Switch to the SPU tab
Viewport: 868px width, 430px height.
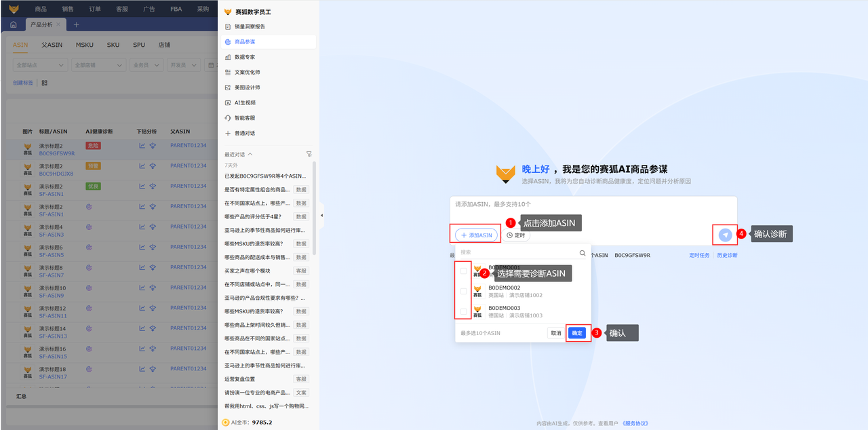pos(139,45)
